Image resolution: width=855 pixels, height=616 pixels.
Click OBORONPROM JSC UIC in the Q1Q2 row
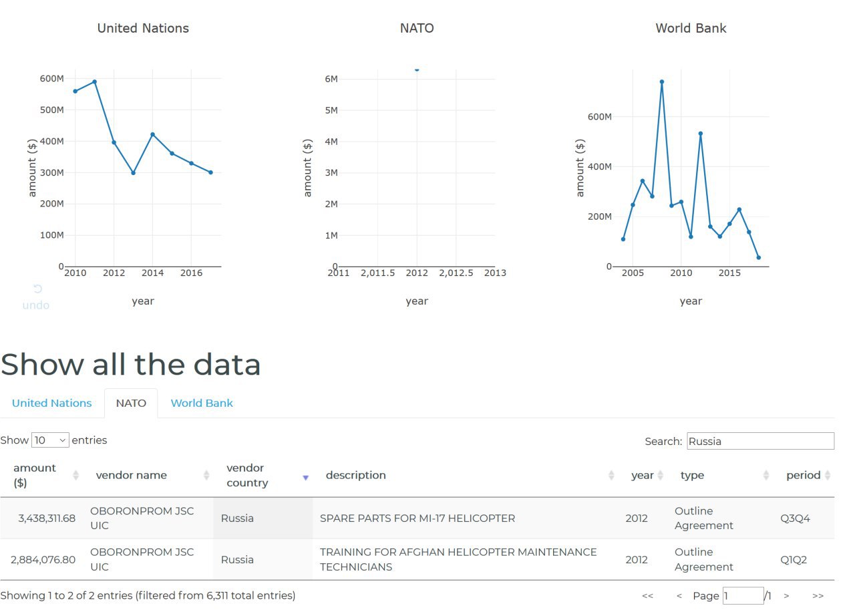tap(142, 559)
